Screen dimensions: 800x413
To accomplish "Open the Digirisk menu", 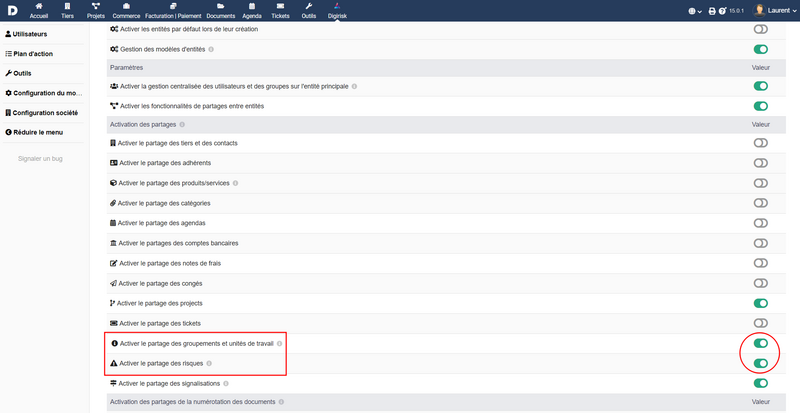I will [337, 10].
